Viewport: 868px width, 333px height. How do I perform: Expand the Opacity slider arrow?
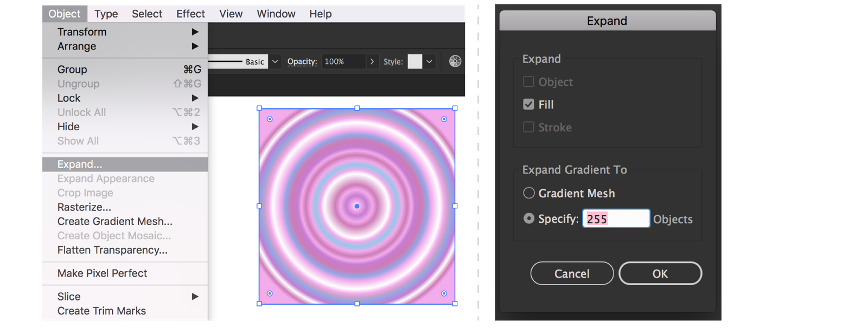[x=372, y=62]
